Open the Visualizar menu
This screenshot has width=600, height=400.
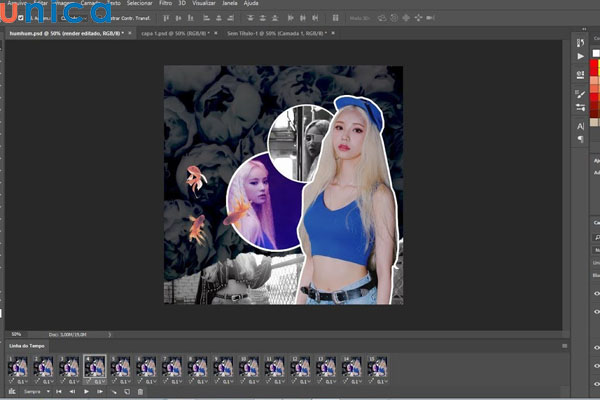point(204,3)
